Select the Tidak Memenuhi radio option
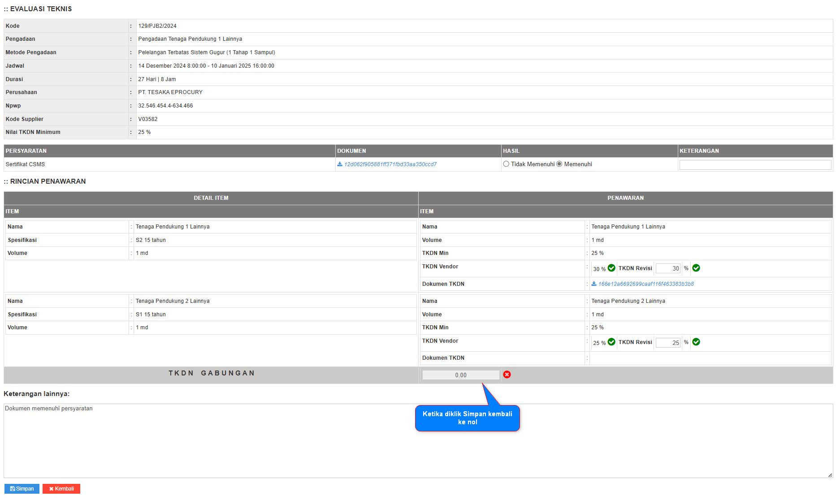 pos(506,164)
